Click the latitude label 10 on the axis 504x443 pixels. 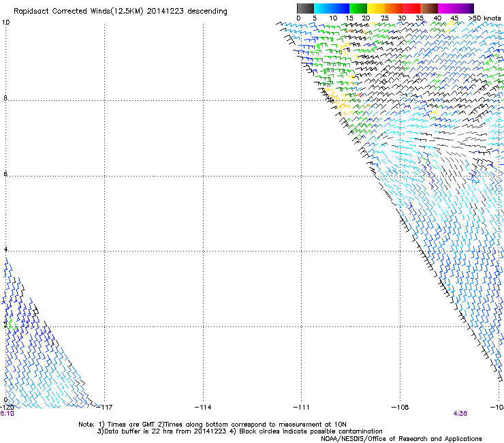5,22
